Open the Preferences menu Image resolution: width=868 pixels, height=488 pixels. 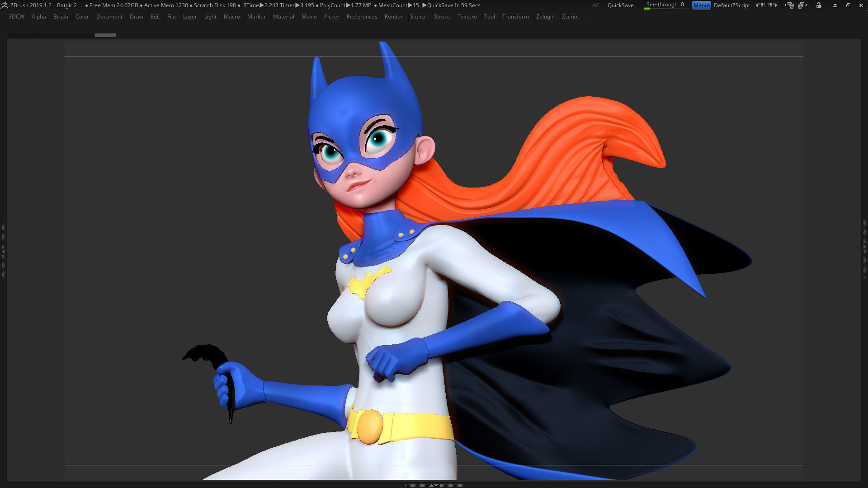[x=362, y=17]
